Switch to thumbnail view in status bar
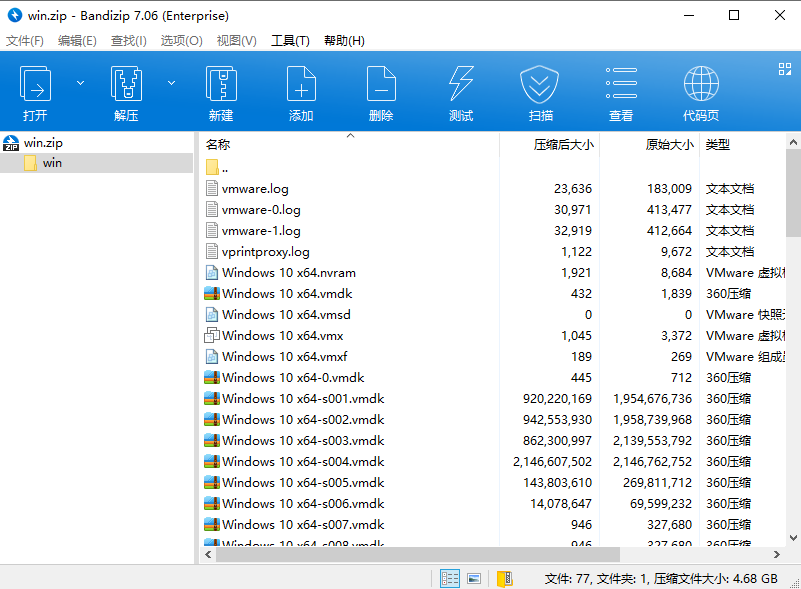This screenshot has width=801, height=589. coord(474,578)
